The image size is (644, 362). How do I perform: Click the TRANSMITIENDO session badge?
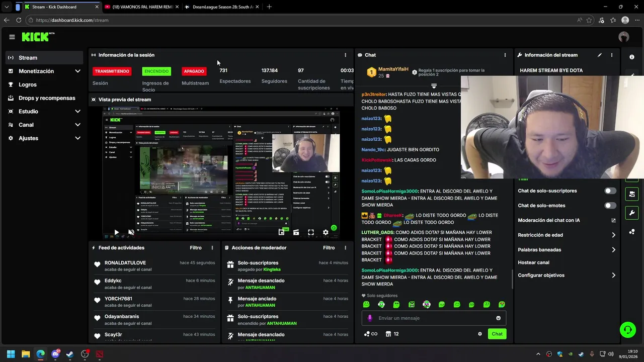(x=112, y=71)
